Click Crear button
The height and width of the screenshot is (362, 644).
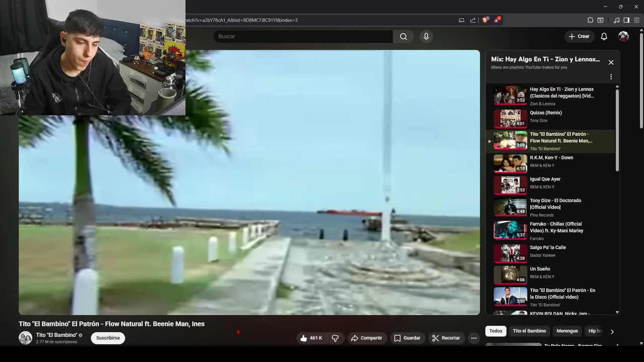[x=579, y=37]
